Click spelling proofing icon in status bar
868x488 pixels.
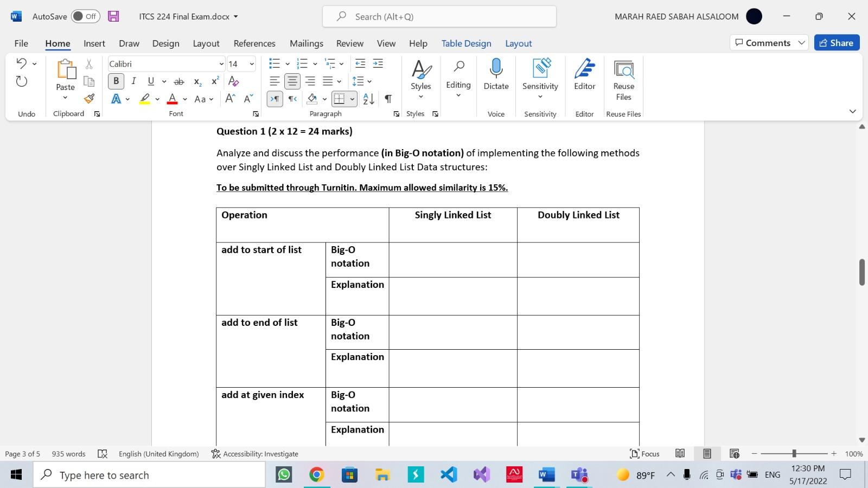point(102,454)
